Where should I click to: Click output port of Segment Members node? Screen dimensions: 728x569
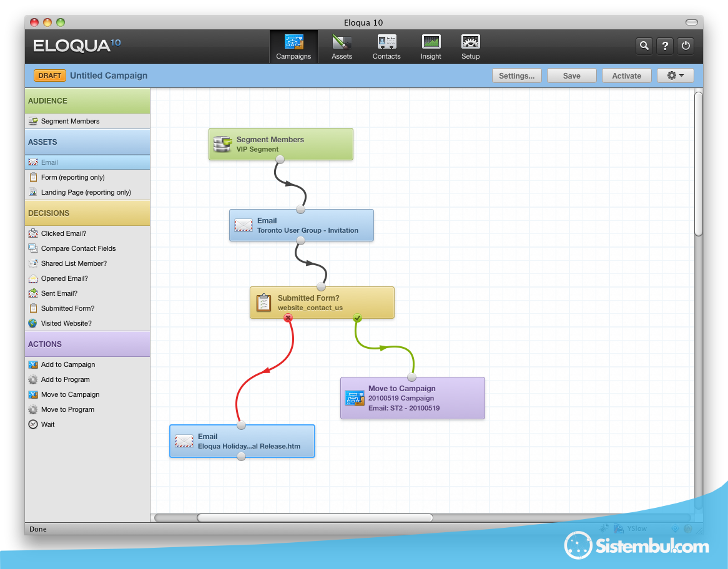pyautogui.click(x=280, y=160)
